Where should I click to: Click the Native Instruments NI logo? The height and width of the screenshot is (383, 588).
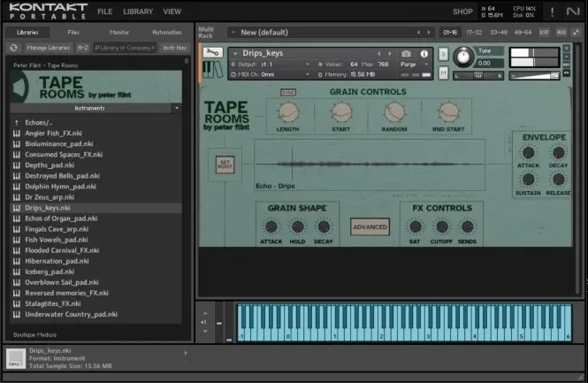(x=573, y=11)
